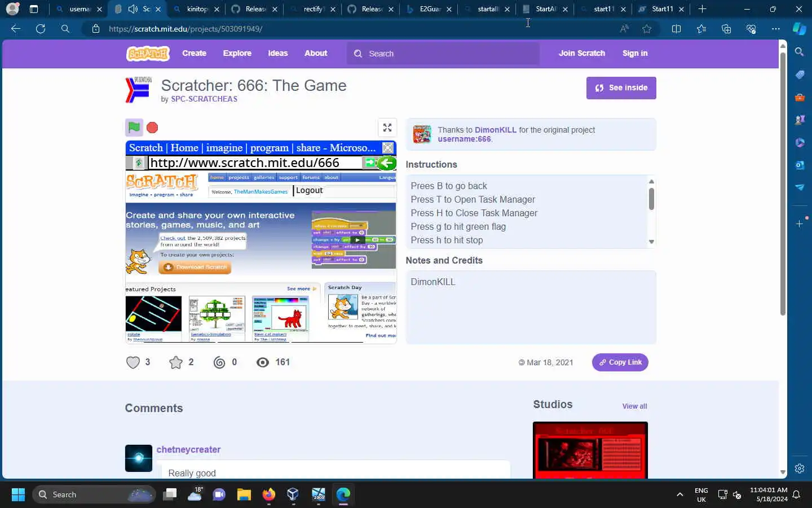
Task: Stop the project with red stop button
Action: point(152,128)
